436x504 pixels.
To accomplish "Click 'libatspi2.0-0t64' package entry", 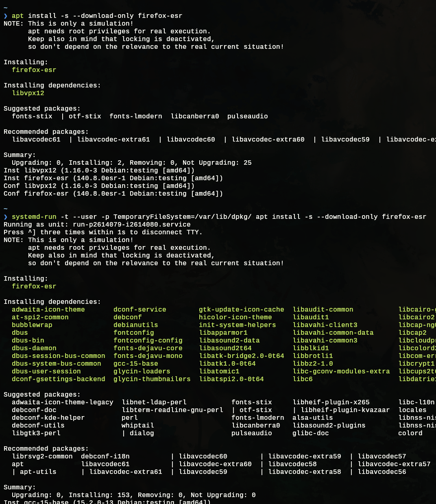I will (x=231, y=379).
